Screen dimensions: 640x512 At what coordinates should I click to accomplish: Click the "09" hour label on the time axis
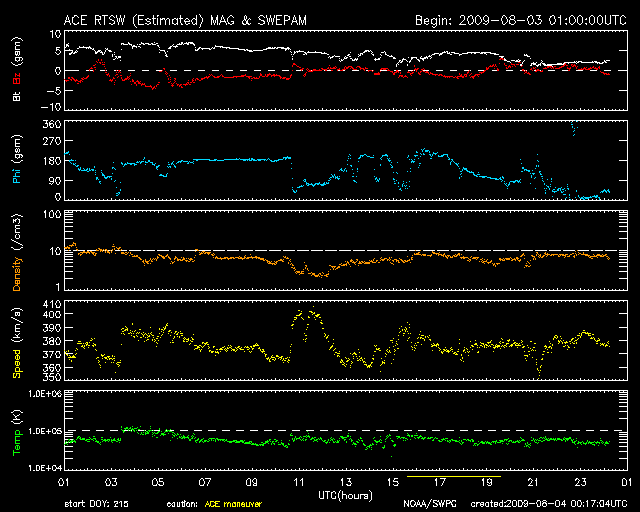[x=251, y=483]
